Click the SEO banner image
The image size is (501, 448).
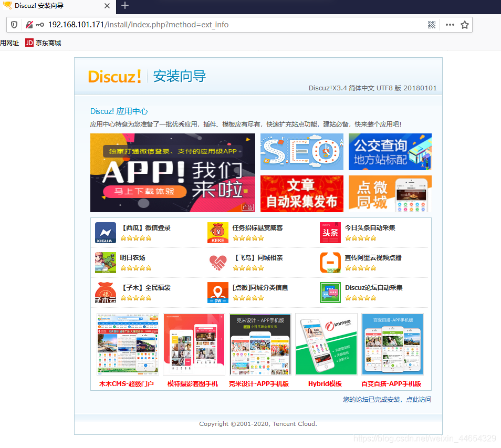302,152
